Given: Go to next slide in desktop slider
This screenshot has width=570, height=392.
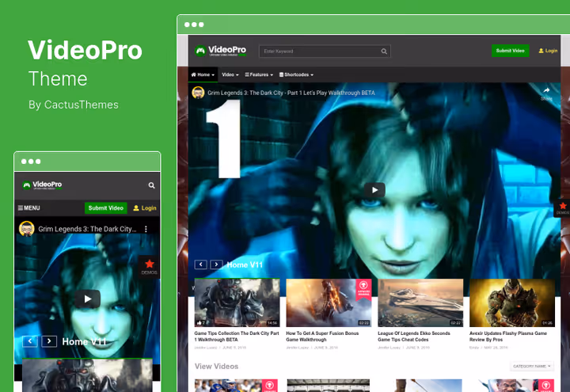Looking at the screenshot, I should [x=217, y=265].
